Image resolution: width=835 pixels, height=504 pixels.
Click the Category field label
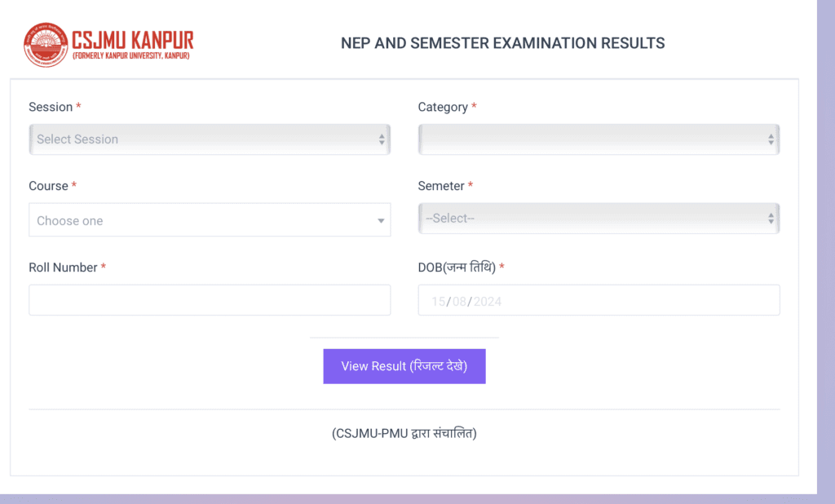[443, 107]
